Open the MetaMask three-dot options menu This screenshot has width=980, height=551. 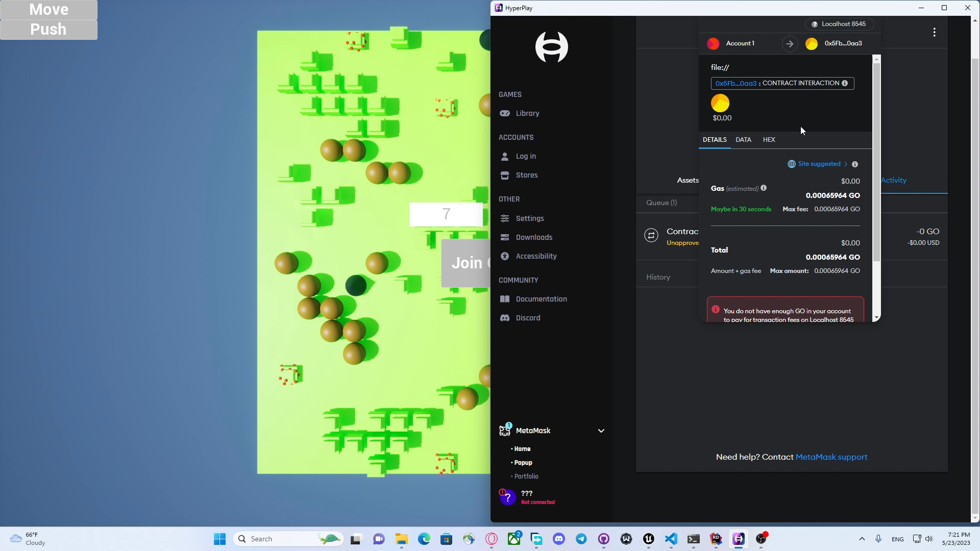935,32
